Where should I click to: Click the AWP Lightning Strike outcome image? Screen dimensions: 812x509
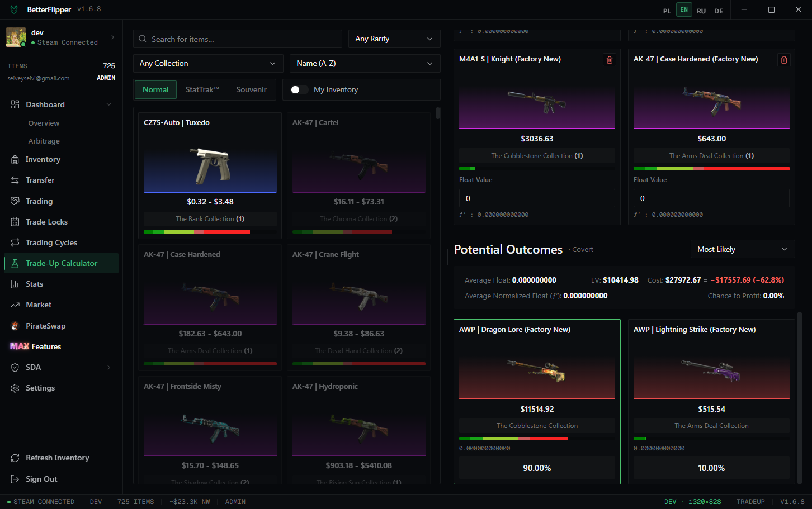point(711,370)
